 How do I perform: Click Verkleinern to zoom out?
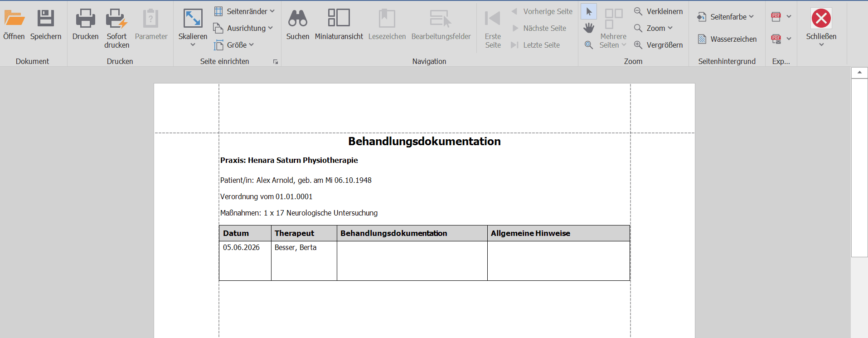[x=658, y=11]
